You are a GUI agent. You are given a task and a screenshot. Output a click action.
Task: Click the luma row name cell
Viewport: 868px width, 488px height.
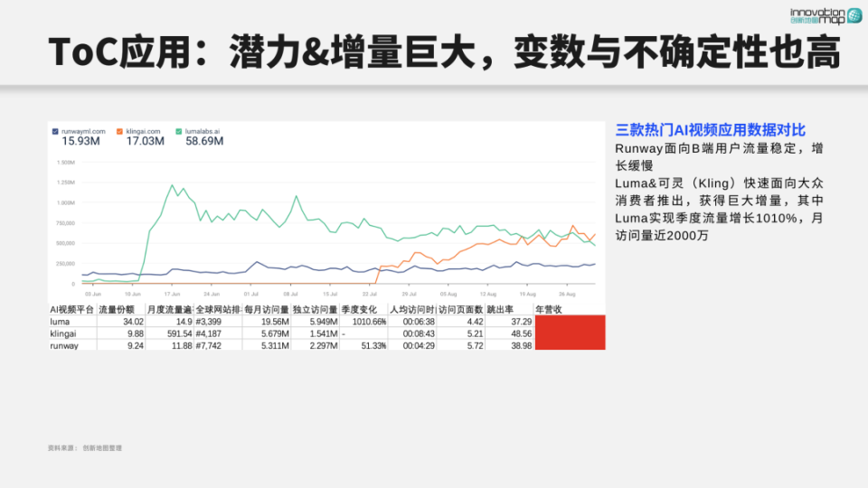click(60, 322)
